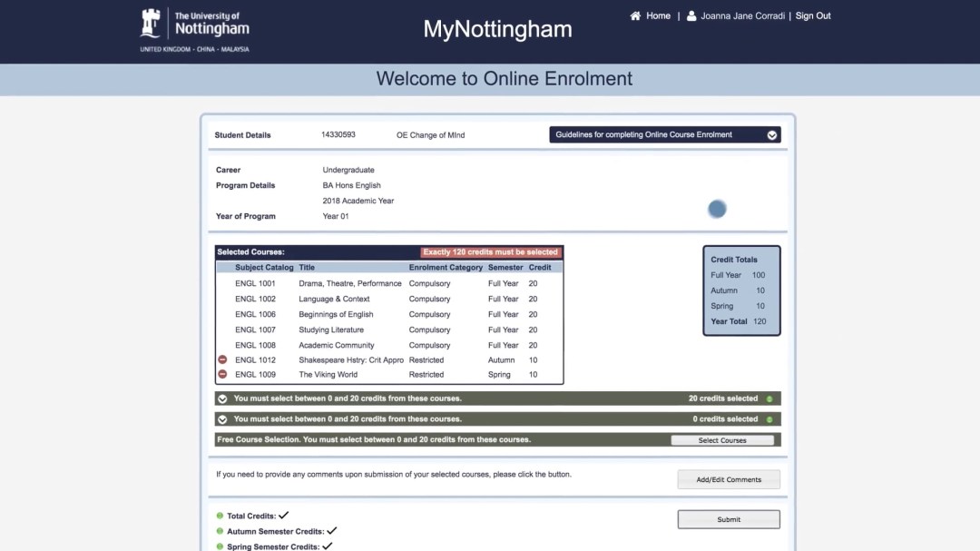Click 'Academic Community' title

pos(337,345)
